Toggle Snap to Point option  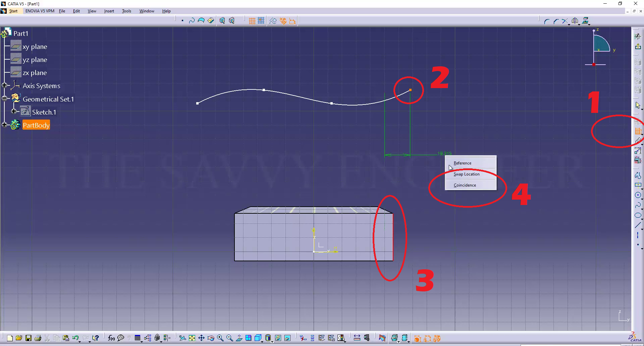(x=261, y=21)
